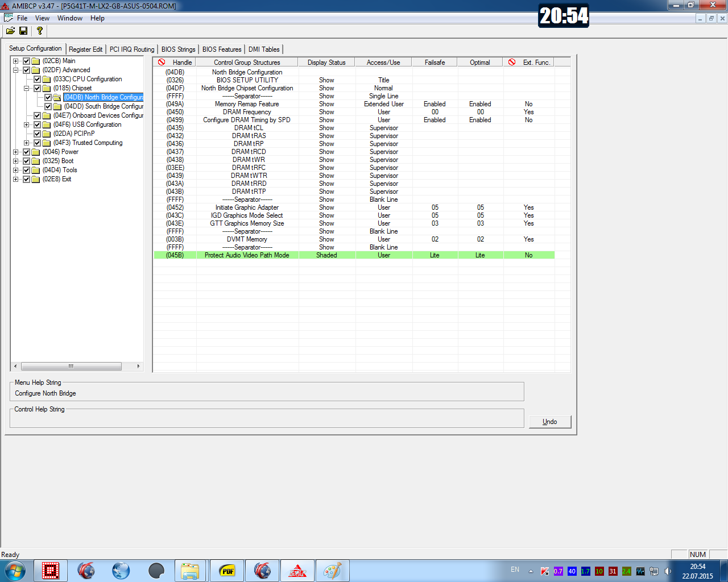Screen dimensions: 728x582
Task: Click the document system icon beside File menu
Action: click(9, 18)
